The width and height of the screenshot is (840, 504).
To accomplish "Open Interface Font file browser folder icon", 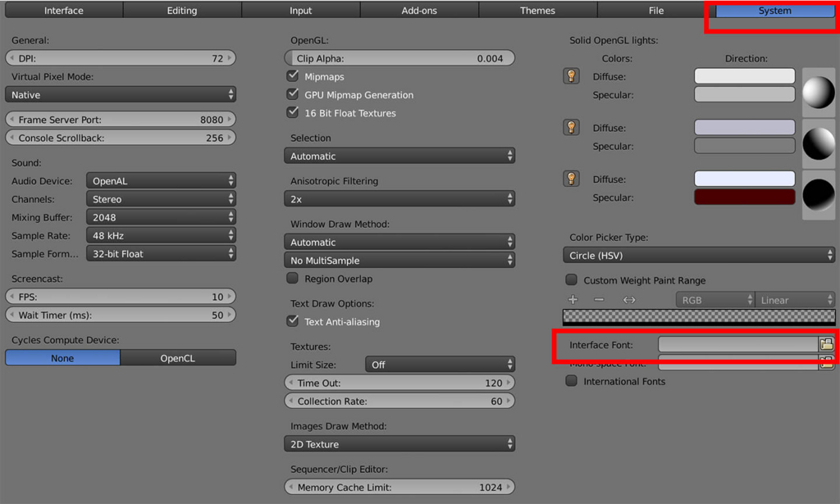I will (826, 344).
